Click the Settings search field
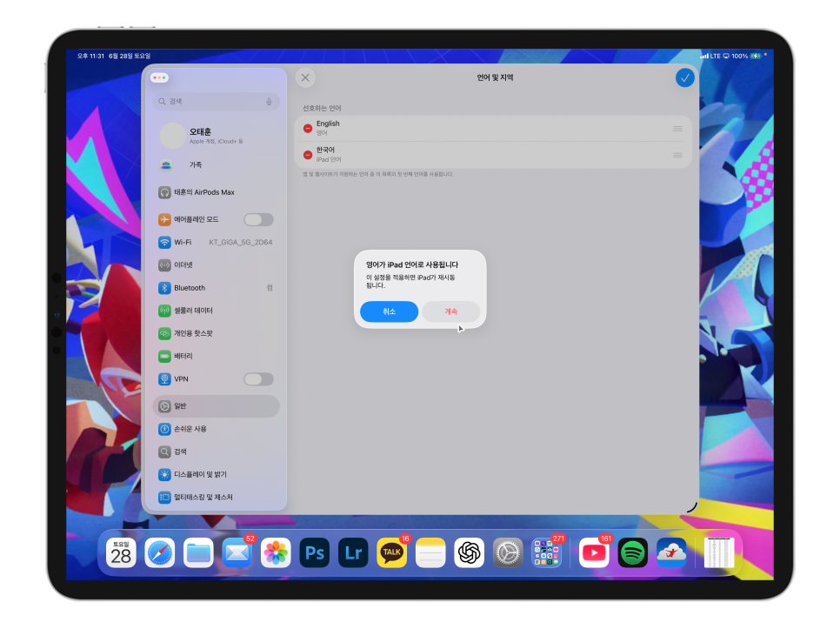Viewport: 840px width, 629px height. (x=217, y=101)
